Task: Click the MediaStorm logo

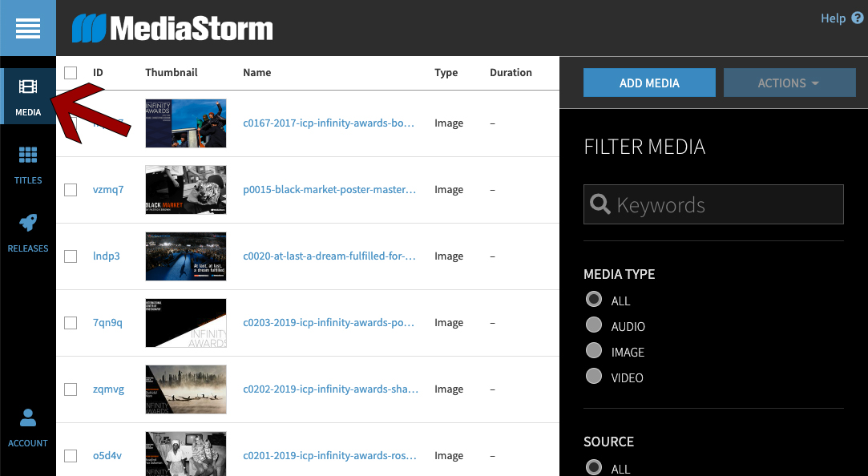Action: 172,29
